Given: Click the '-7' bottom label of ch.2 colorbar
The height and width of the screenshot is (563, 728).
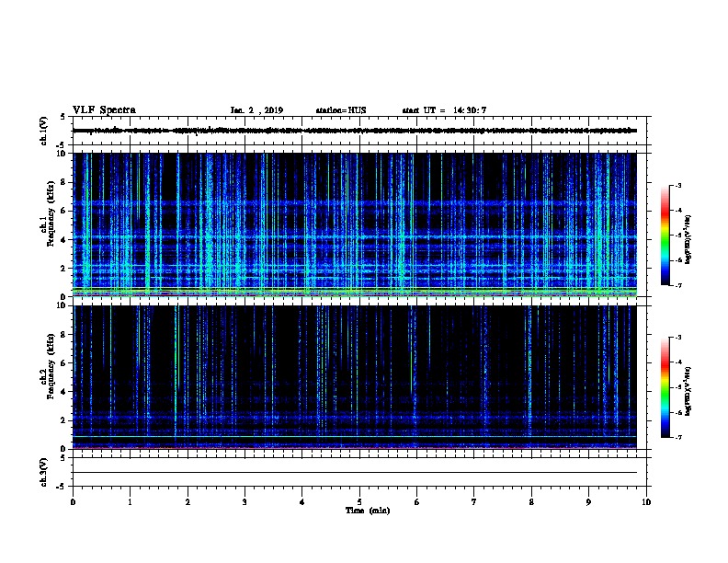Looking at the screenshot, I should 677,438.
